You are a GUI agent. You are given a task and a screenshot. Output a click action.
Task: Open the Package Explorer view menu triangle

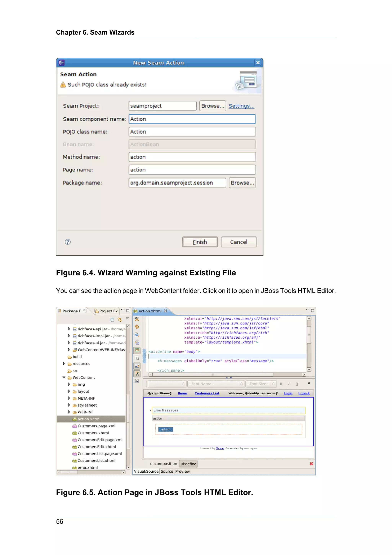coord(127,319)
